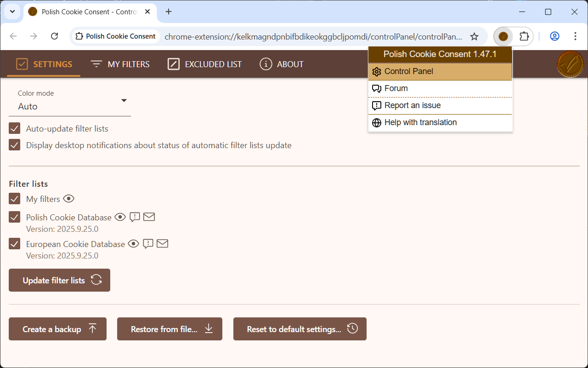This screenshot has width=588, height=368.
Task: View My filters via eye icon
Action: pos(69,199)
